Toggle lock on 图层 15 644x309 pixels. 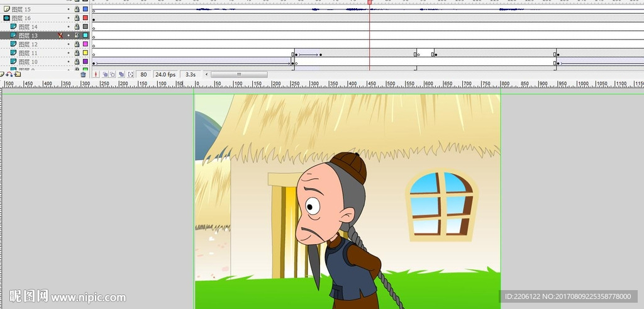[x=77, y=9]
